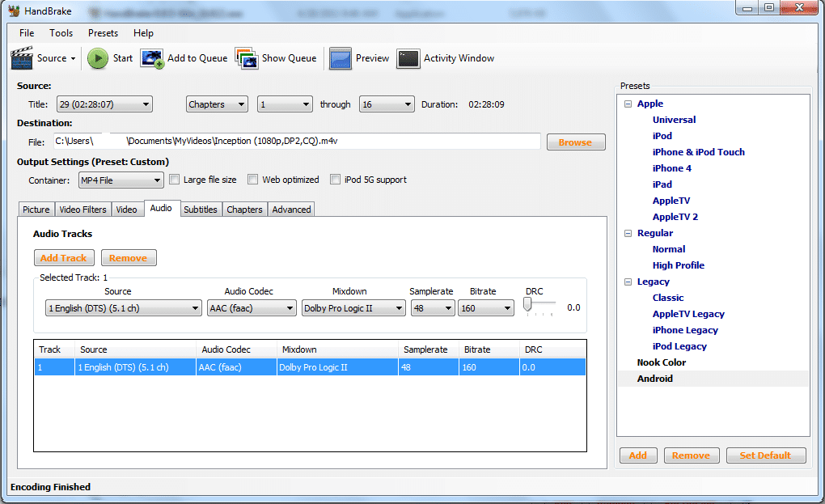Open the Show Queue icon

coord(247,58)
